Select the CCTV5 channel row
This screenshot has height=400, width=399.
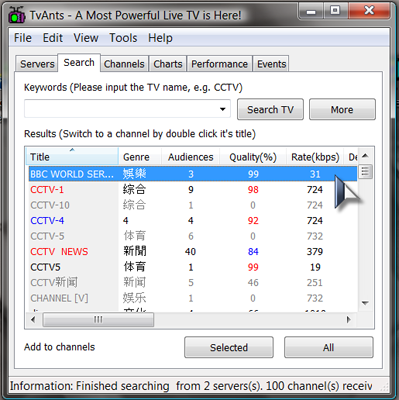[193, 267]
